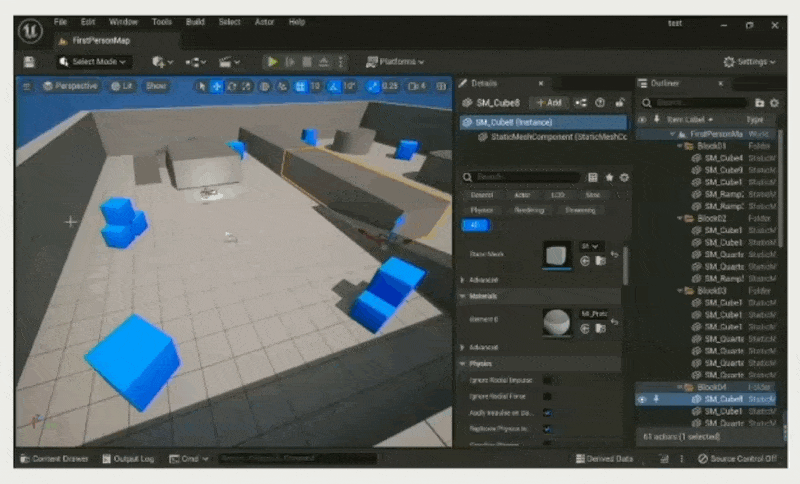The image size is (800, 484).
Task: Uncheck the Apply Impulse on Damage checkbox
Action: click(x=548, y=412)
